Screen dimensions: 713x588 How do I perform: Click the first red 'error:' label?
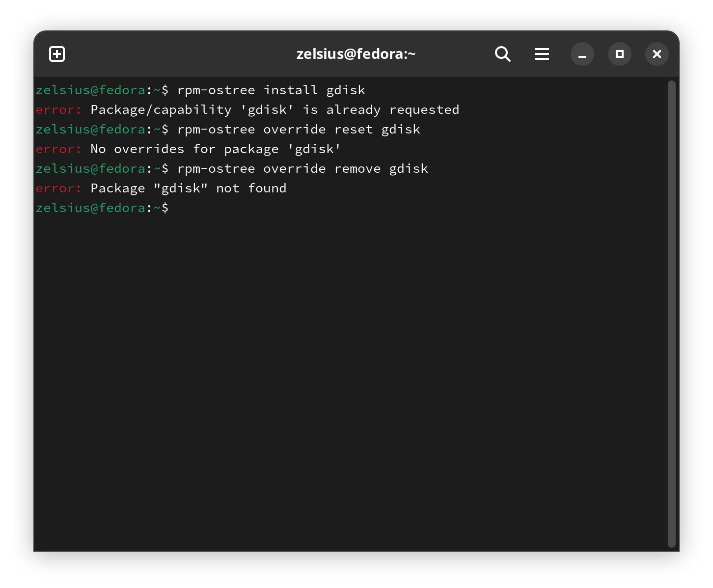58,110
